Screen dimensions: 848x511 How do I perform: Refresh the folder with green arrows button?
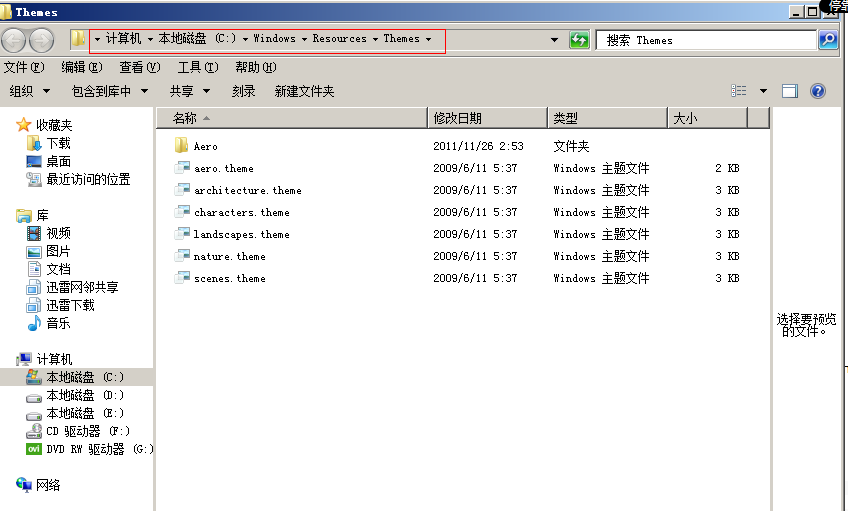click(579, 39)
